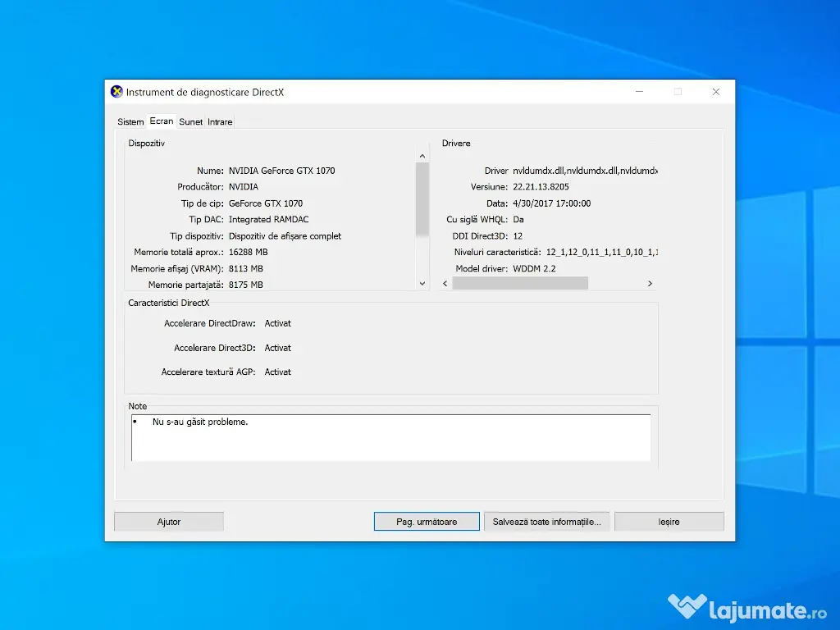
Task: Click inside the Note text box
Action: click(390, 438)
